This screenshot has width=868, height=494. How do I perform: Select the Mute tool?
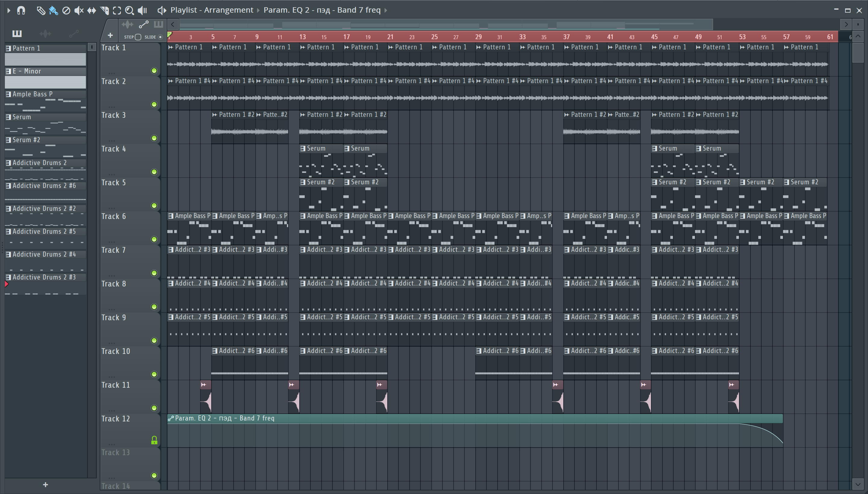coord(79,11)
